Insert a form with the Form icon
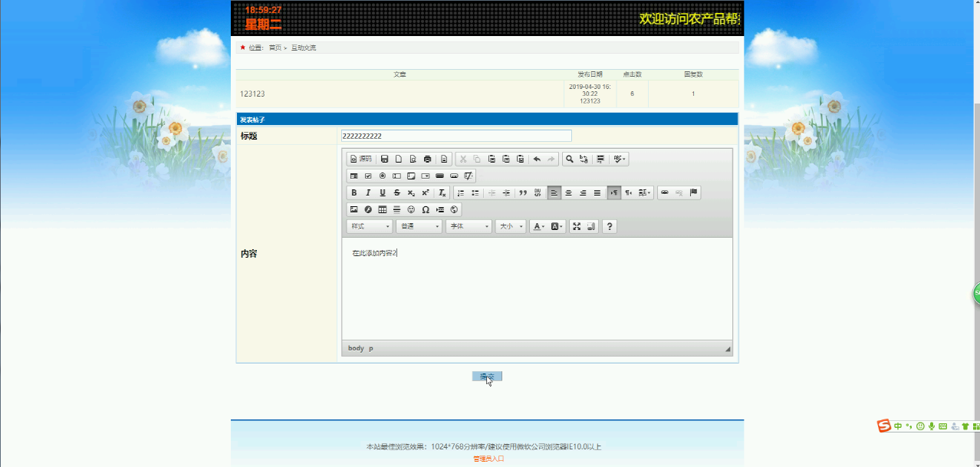 tap(354, 176)
